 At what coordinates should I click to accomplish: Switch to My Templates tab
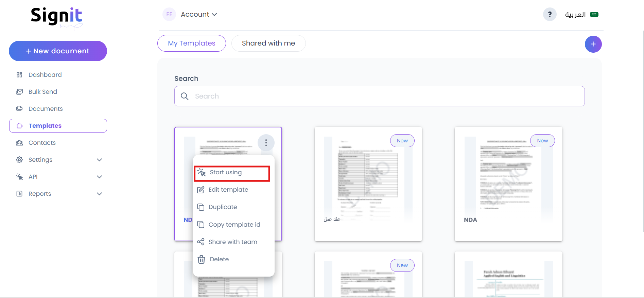192,43
